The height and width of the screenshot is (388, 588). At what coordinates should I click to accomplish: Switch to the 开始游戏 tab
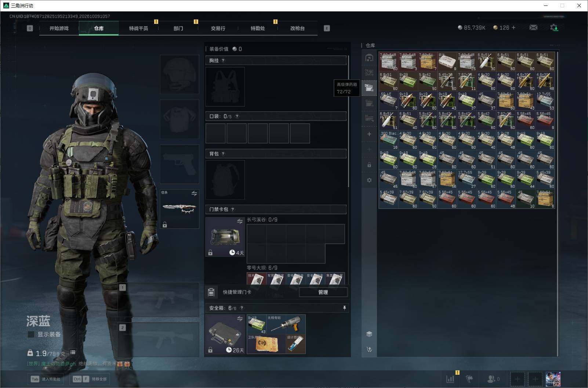click(x=59, y=28)
